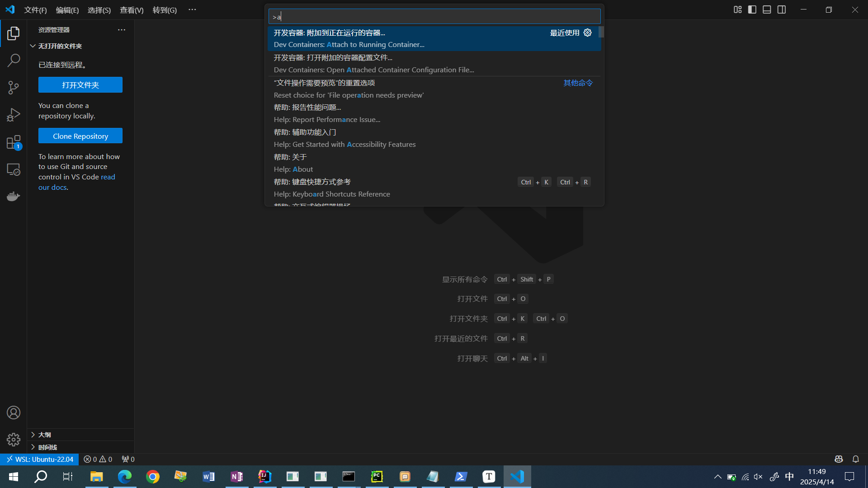Click WSL: Ubuntu-22.04 remote indicator
The image size is (868, 488).
pyautogui.click(x=39, y=459)
